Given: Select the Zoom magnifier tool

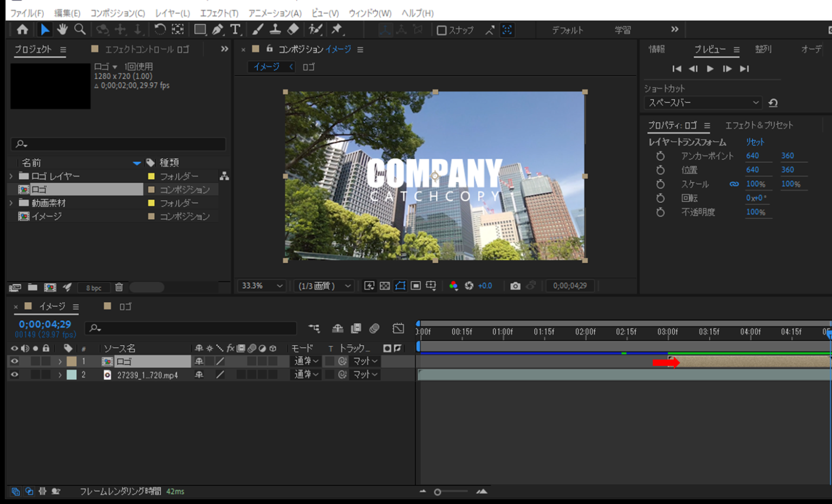Looking at the screenshot, I should 80,29.
